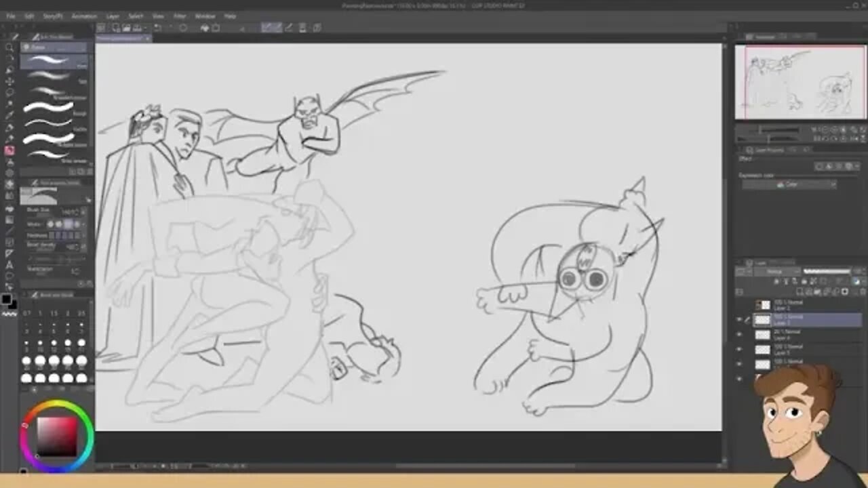The width and height of the screenshot is (868, 488).
Task: Open the Help menu
Action: pos(230,16)
